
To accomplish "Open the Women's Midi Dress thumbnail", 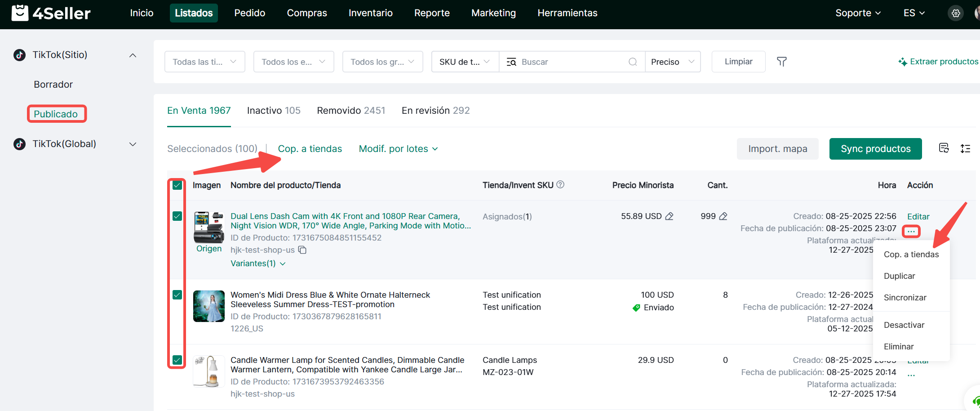I will point(208,306).
